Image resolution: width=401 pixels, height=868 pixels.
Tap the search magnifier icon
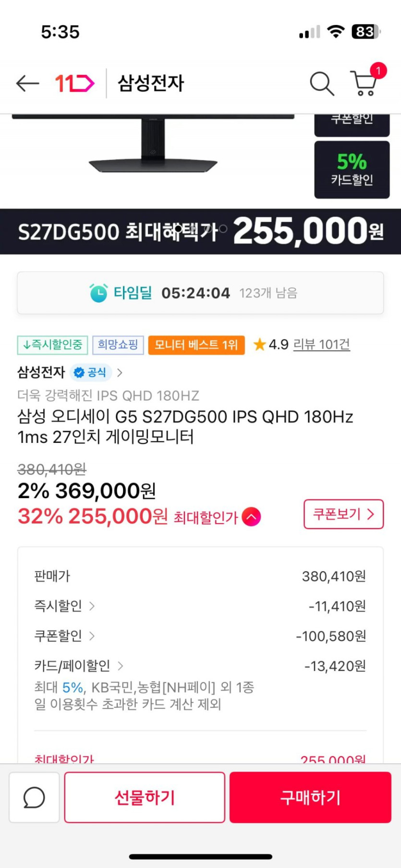point(321,84)
